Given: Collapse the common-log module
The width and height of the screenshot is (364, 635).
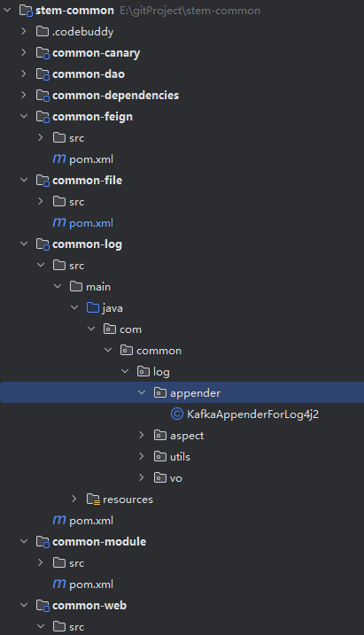Looking at the screenshot, I should (24, 244).
